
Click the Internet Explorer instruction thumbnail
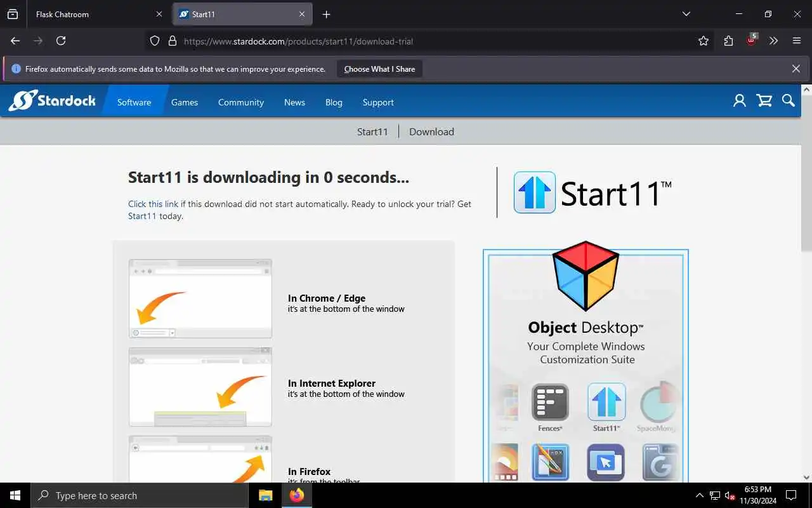(200, 387)
